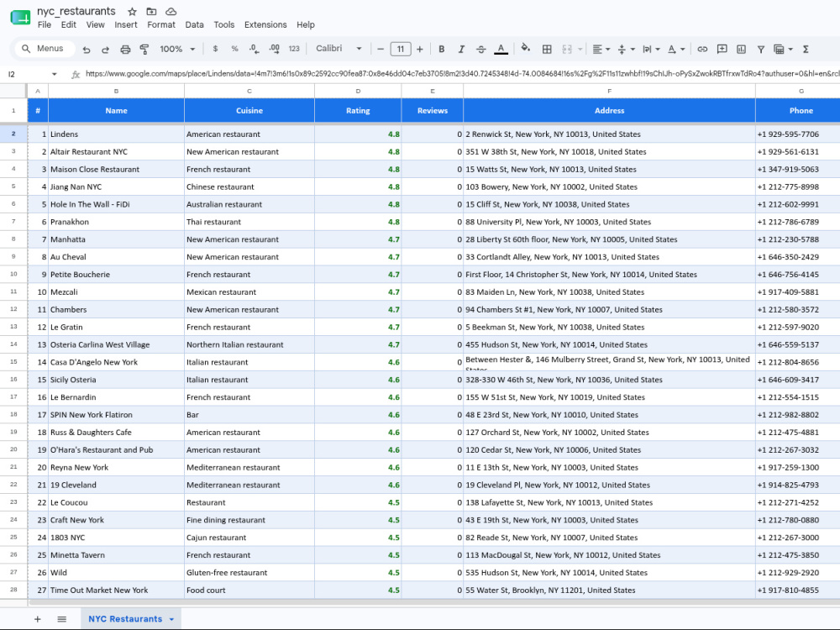Viewport: 840px width, 630px height.
Task: Select row 15 header number
Action: click(x=13, y=361)
